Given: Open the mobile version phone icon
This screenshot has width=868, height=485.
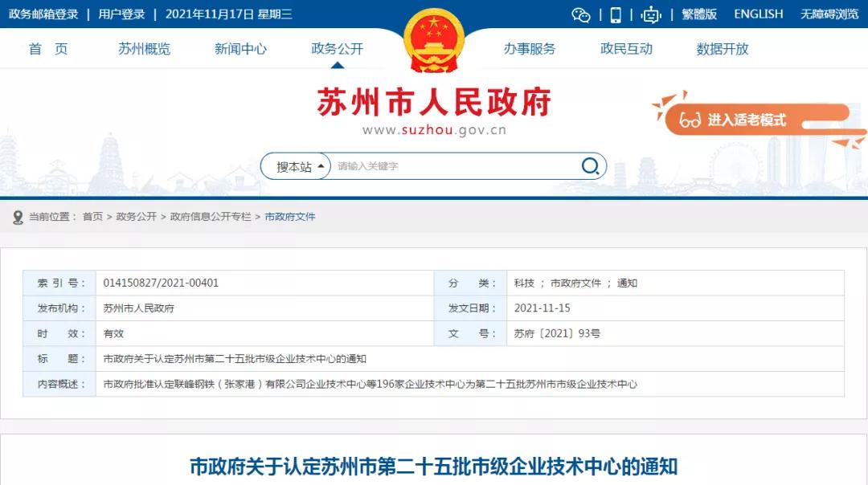Looking at the screenshot, I should click(616, 14).
